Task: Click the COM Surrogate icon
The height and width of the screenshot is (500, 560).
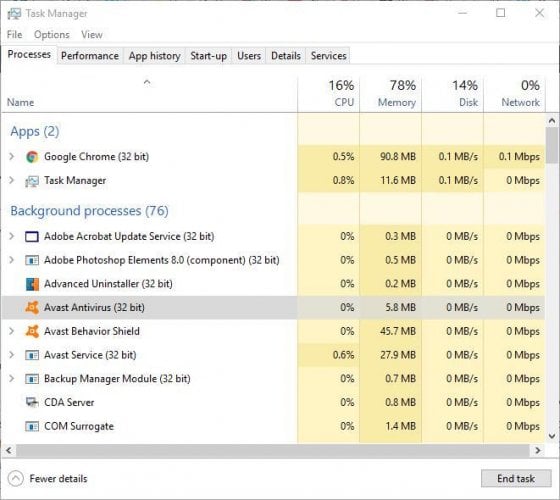Action: click(x=32, y=426)
